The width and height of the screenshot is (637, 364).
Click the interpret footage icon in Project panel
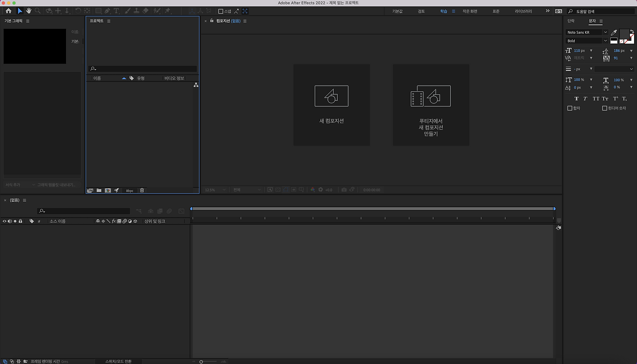click(90, 190)
